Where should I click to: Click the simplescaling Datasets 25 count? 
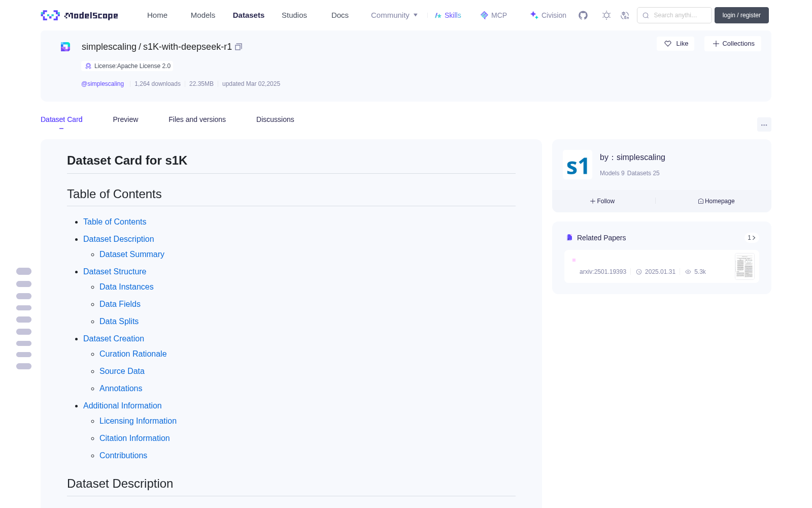point(643,173)
